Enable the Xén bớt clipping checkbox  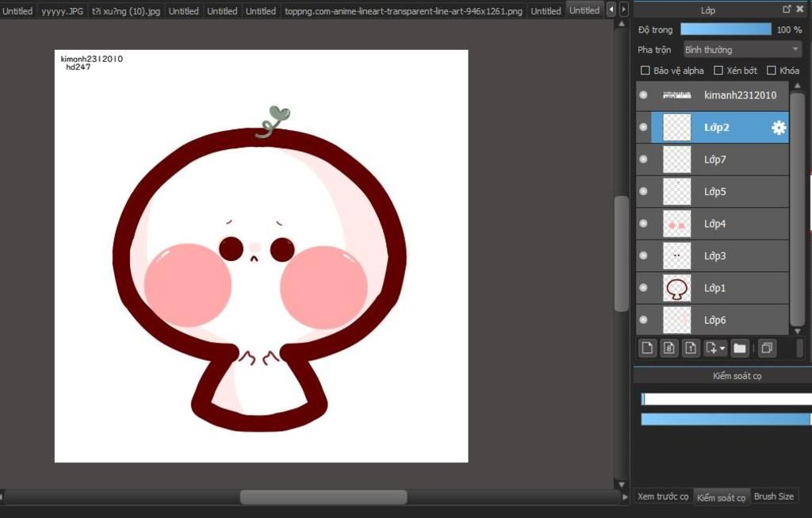(718, 71)
